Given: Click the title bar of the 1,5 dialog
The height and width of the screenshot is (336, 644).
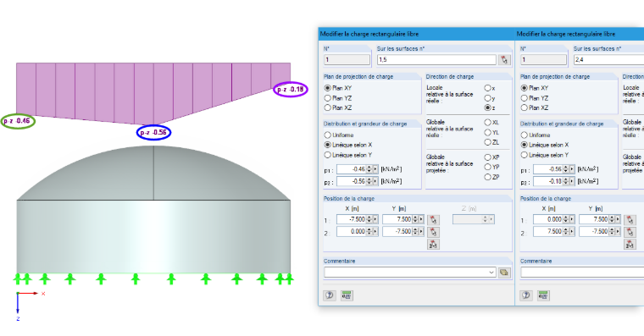Looking at the screenshot, I should point(416,34).
